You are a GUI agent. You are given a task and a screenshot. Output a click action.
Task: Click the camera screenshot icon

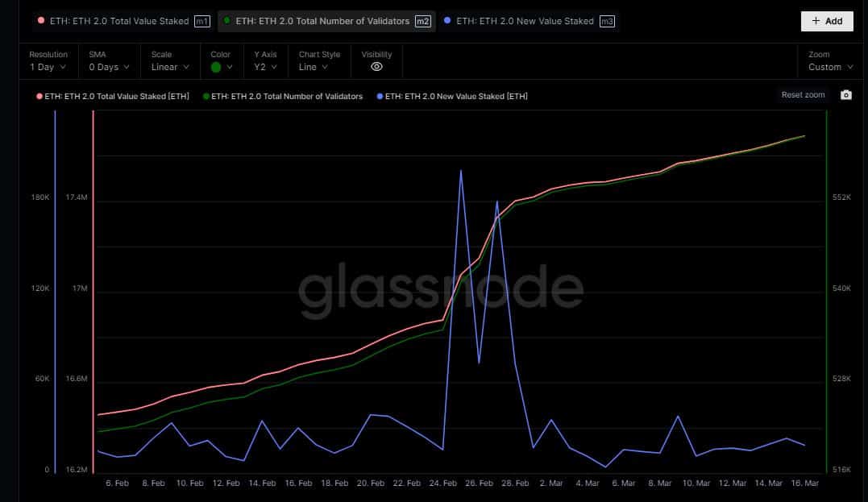(x=845, y=95)
